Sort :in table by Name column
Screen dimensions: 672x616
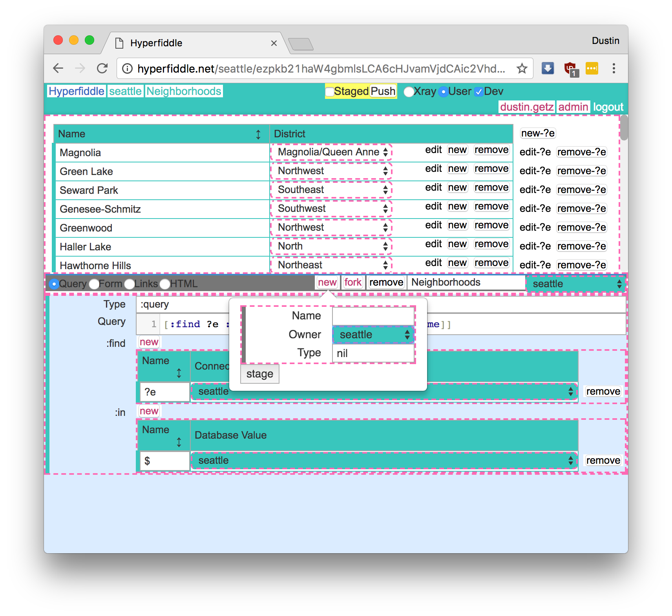pos(179,442)
